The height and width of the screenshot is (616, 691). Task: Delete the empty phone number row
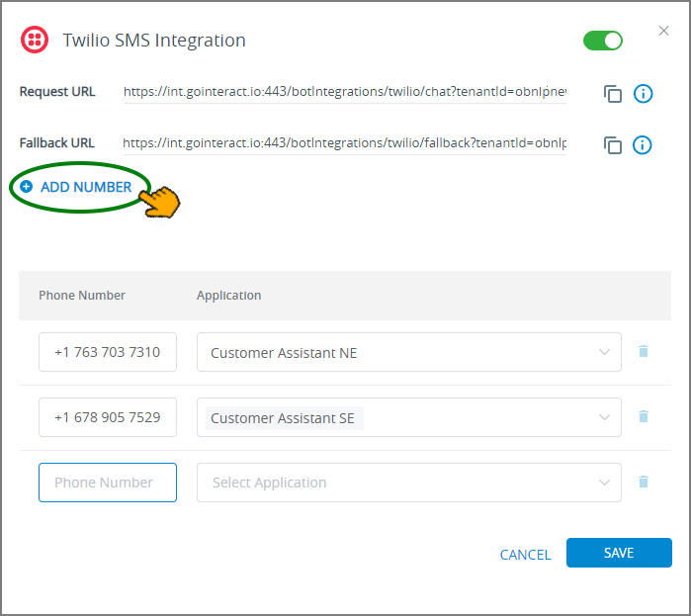(644, 482)
